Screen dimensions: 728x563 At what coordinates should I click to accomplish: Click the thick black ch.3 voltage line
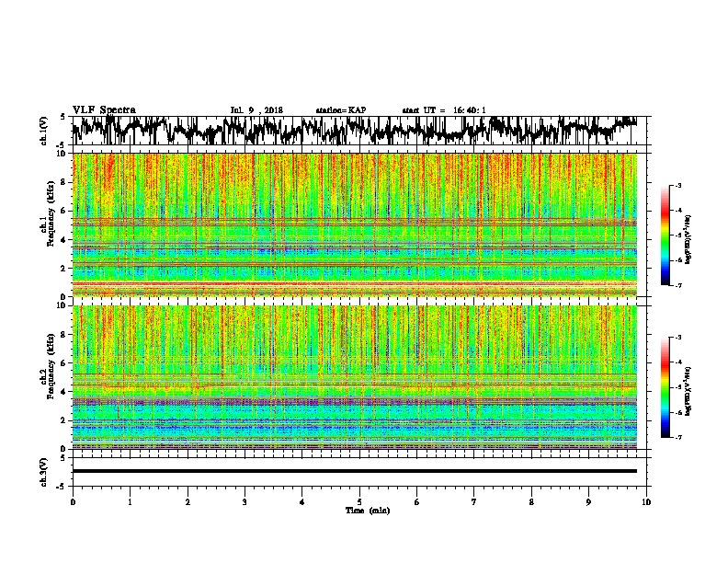pos(355,471)
